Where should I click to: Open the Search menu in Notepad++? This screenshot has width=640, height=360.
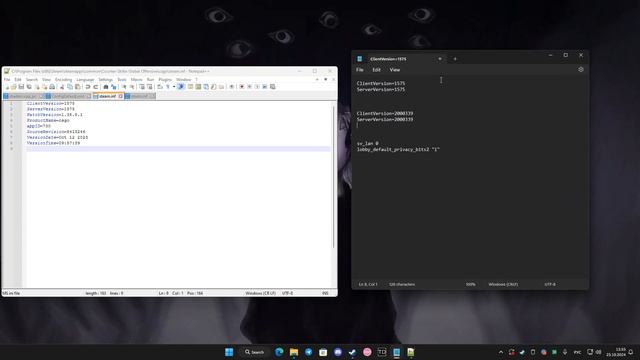(x=31, y=80)
